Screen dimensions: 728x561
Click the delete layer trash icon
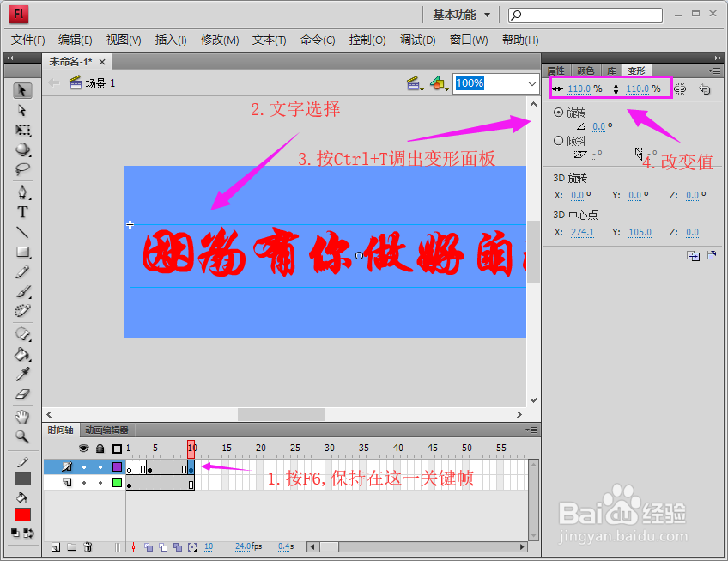click(x=88, y=547)
